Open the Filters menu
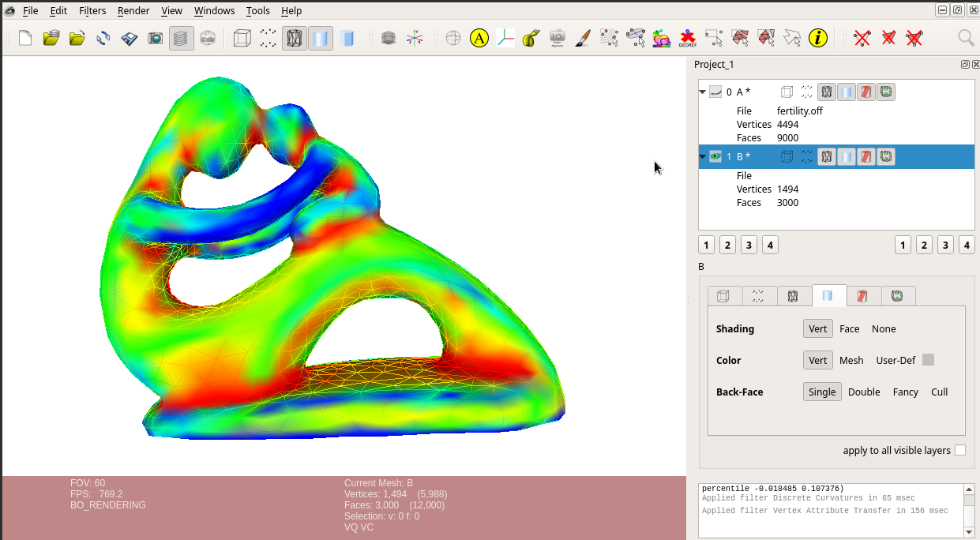 (92, 10)
